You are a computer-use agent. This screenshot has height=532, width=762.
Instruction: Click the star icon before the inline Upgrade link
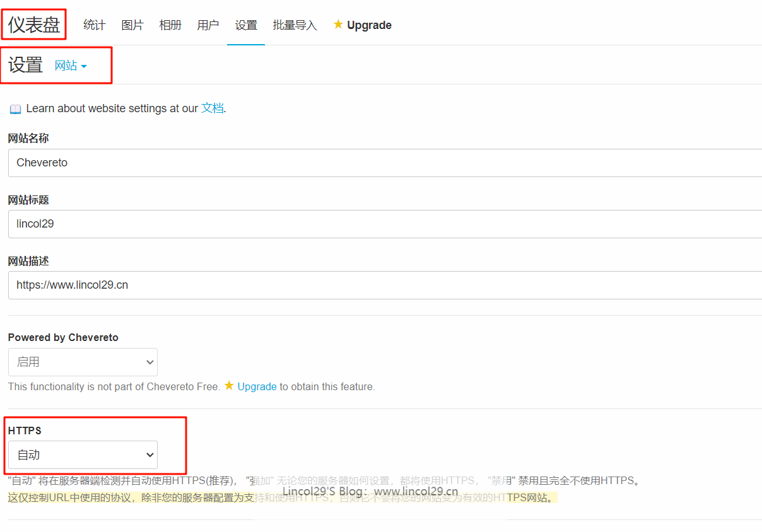click(229, 386)
